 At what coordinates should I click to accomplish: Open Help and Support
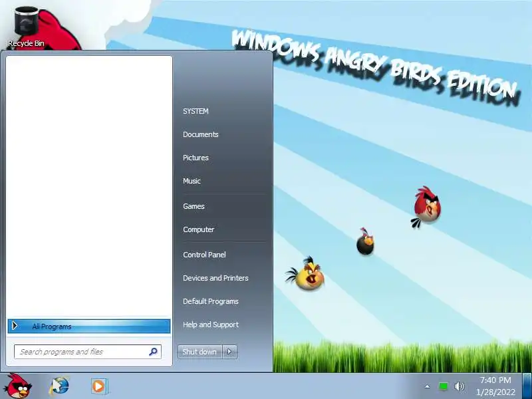[x=211, y=325]
